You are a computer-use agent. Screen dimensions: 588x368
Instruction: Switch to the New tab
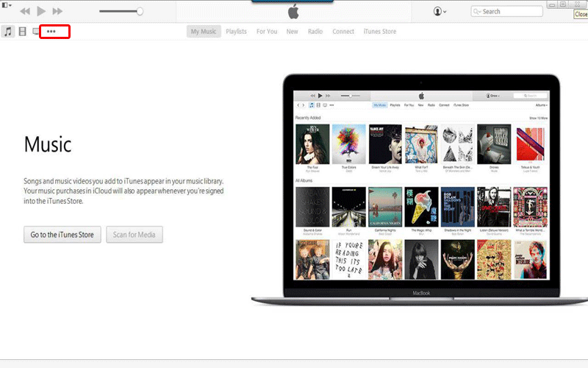[x=292, y=32]
